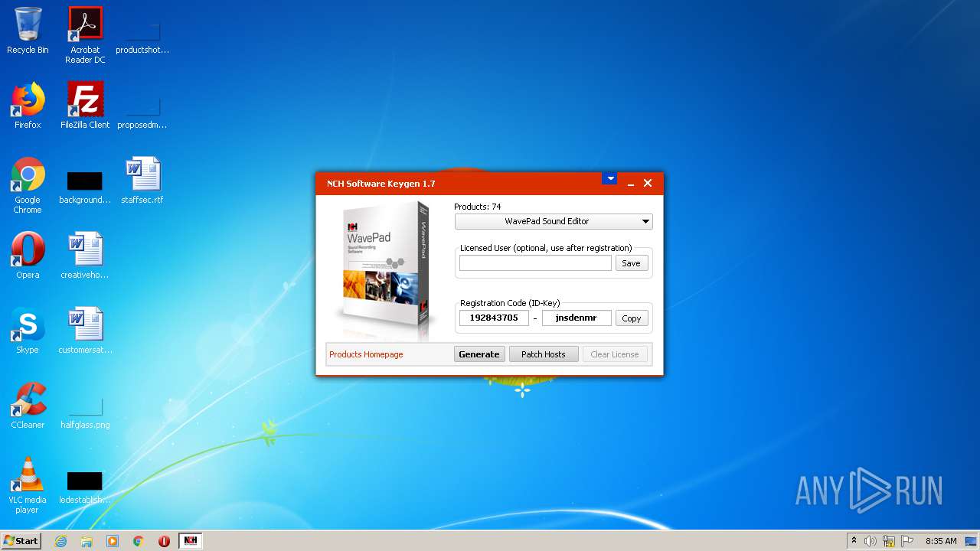
Task: Open Windows Media Player taskbar icon
Action: coord(113,541)
